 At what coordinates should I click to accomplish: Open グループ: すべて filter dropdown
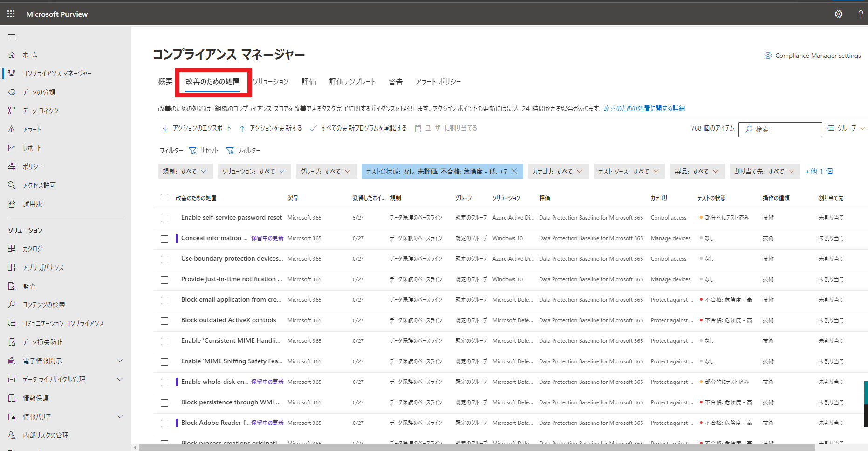coord(326,171)
